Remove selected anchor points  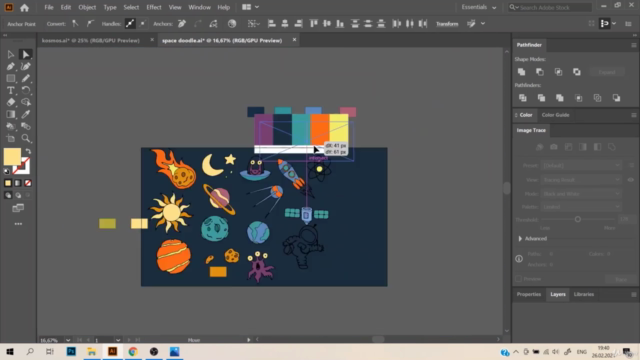182,24
